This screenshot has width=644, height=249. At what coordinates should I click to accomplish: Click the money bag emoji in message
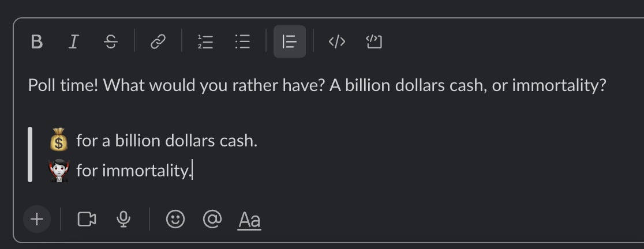(59, 140)
